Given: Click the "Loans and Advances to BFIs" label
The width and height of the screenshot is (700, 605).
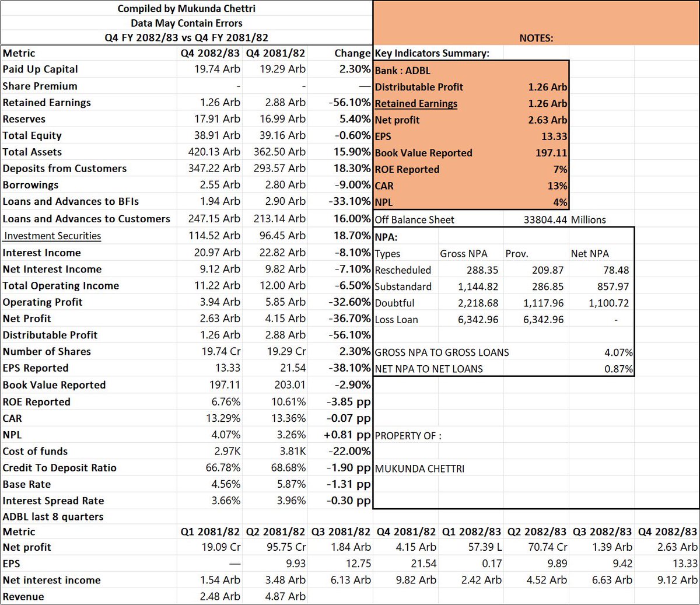Looking at the screenshot, I should [71, 201].
